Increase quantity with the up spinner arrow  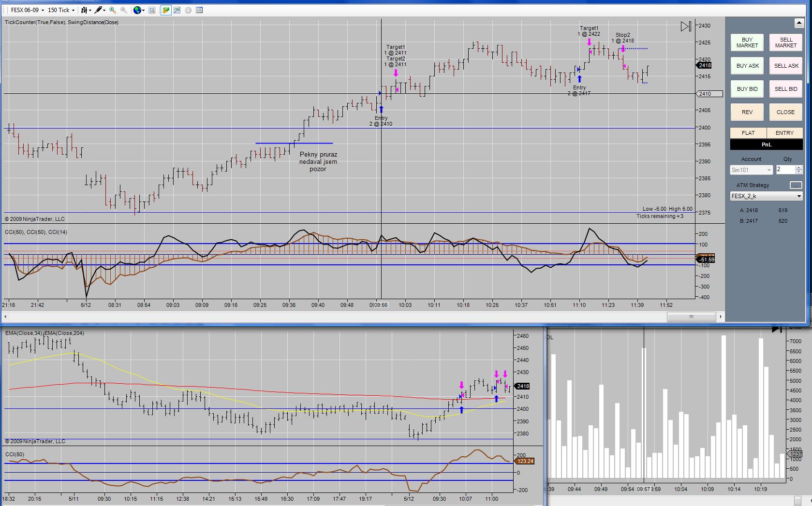(x=799, y=167)
